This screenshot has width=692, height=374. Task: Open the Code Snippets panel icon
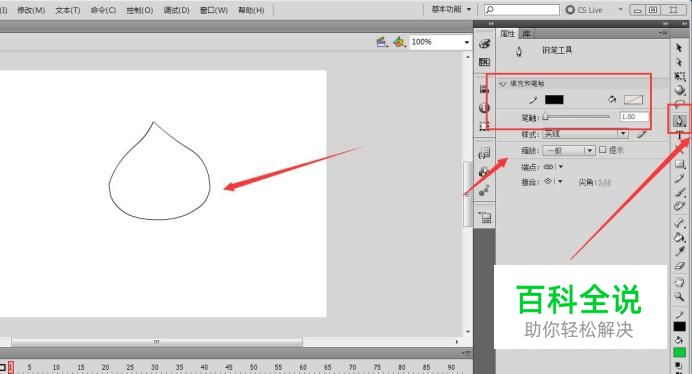(x=484, y=153)
